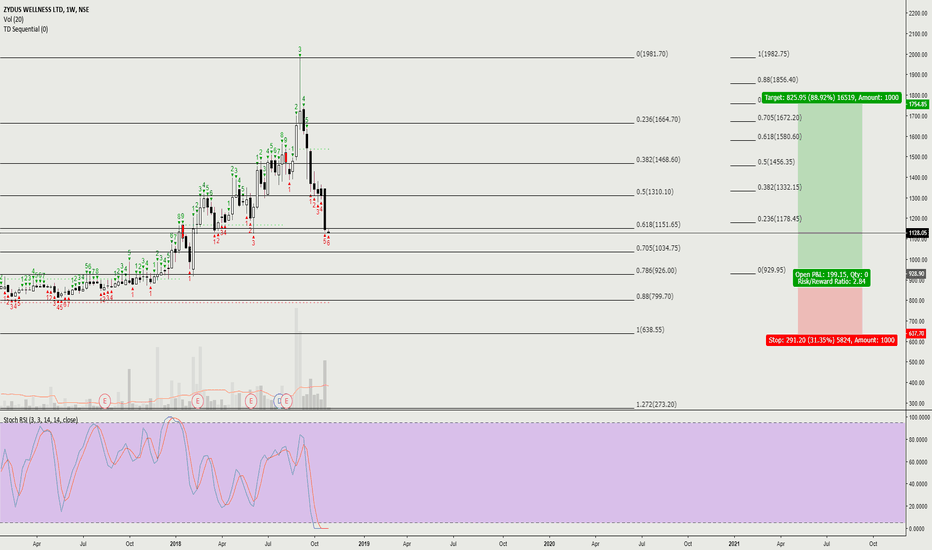
Task: Click the red Stop: 291.20 (31.35%) label
Action: point(832,340)
